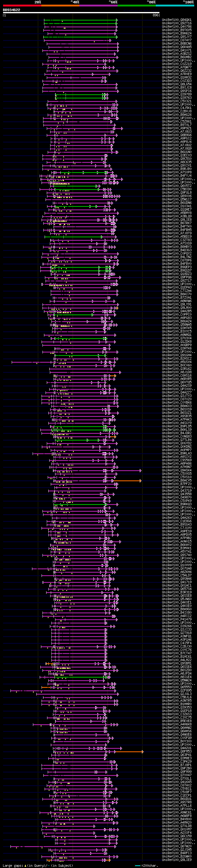The width and height of the screenshot is (197, 868).
Task: Select the UniRef100_Q8B9G6 hit
Action: 177,135
